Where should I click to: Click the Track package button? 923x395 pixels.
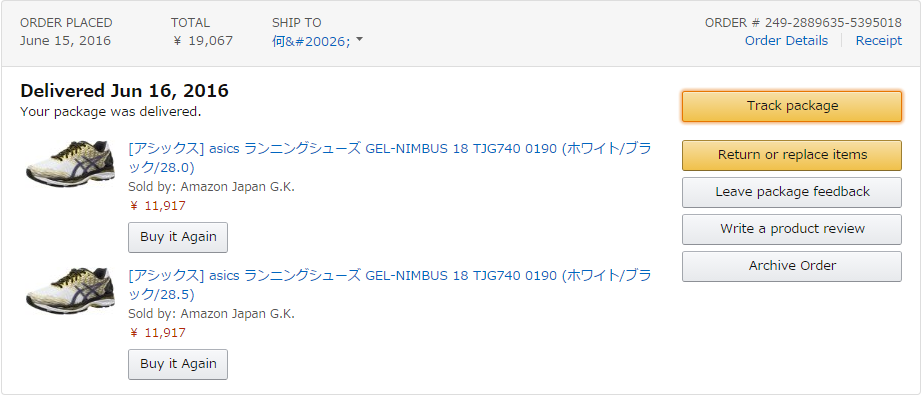(792, 106)
